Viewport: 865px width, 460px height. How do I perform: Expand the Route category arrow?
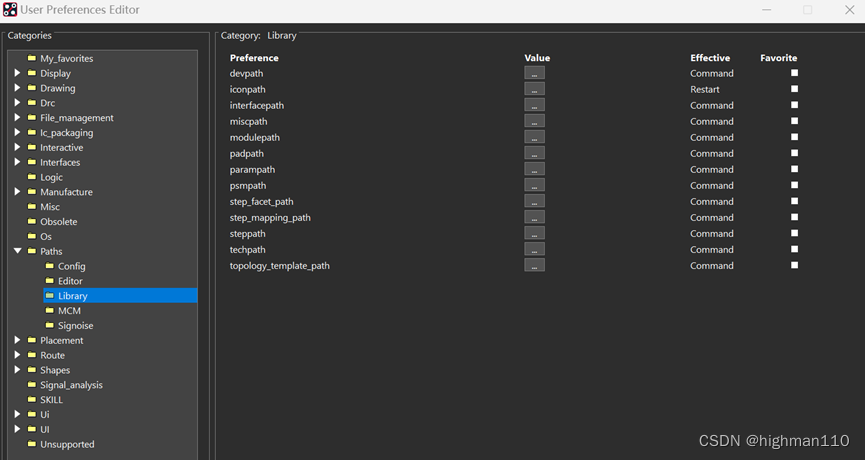coord(17,355)
